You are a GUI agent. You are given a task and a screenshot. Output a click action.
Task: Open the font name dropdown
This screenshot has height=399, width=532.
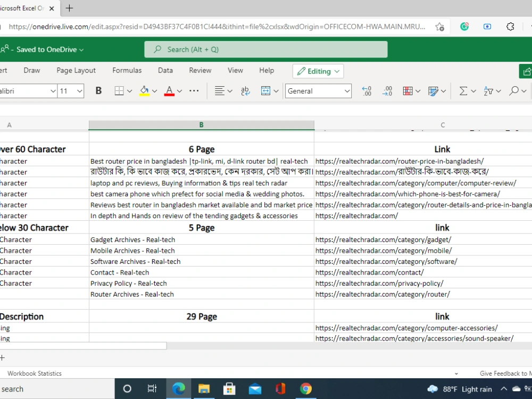point(53,91)
